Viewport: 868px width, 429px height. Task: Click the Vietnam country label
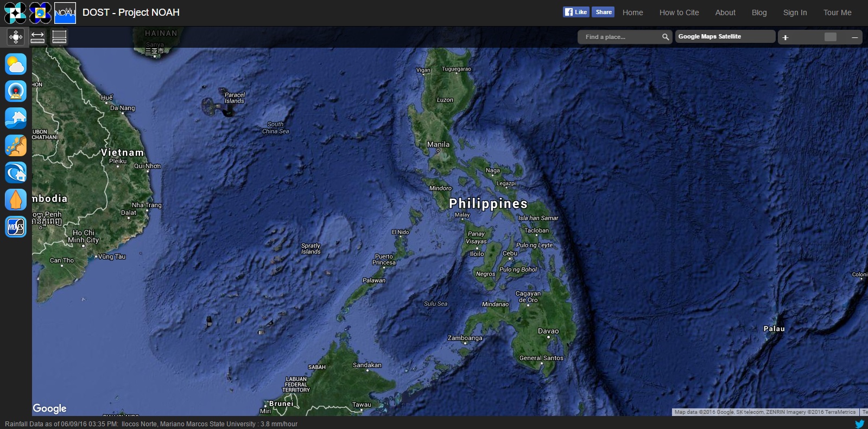pyautogui.click(x=122, y=152)
